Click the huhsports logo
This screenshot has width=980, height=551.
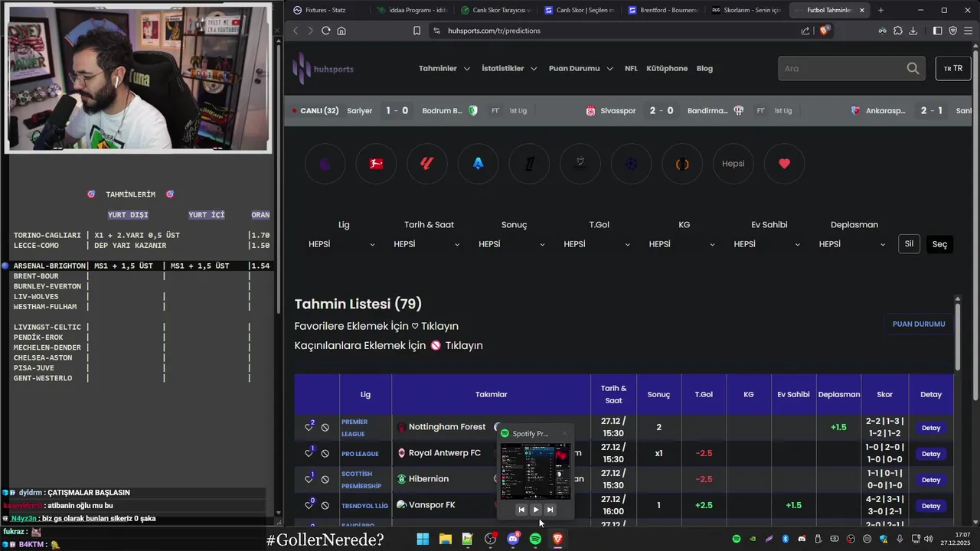(x=322, y=68)
